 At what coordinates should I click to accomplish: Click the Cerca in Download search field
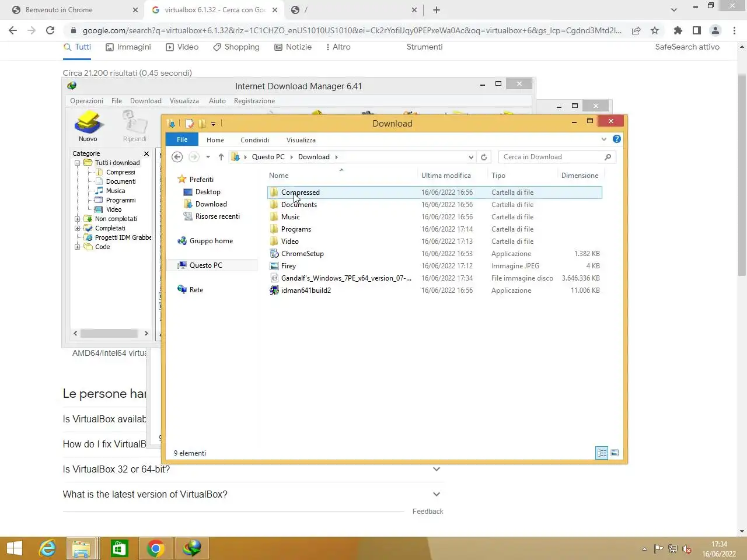coord(551,157)
